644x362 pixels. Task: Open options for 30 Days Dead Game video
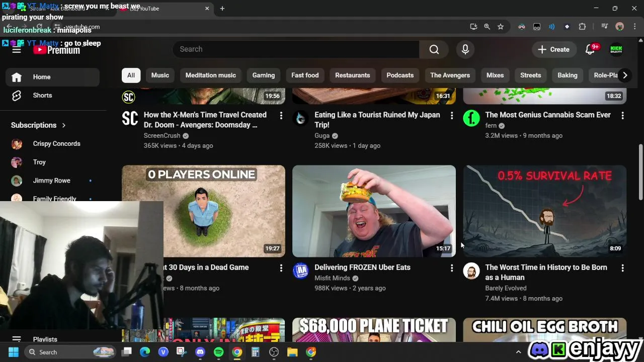[281, 268]
